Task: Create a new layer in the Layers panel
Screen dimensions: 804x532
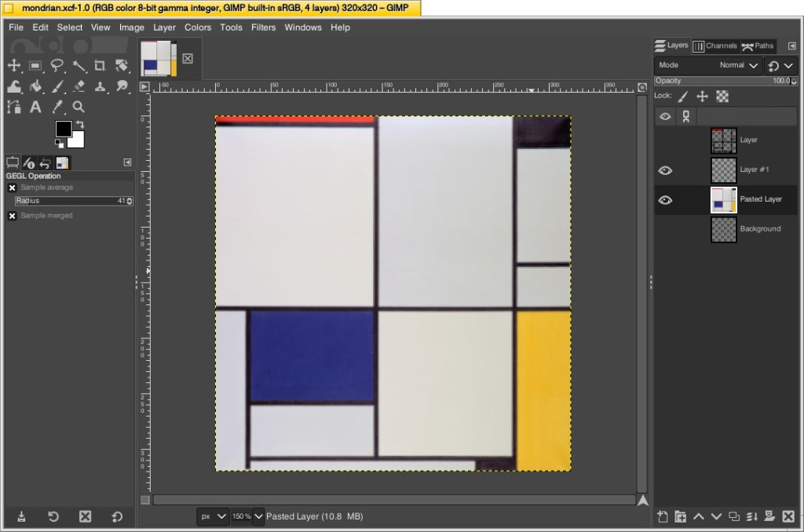Action: pyautogui.click(x=661, y=516)
